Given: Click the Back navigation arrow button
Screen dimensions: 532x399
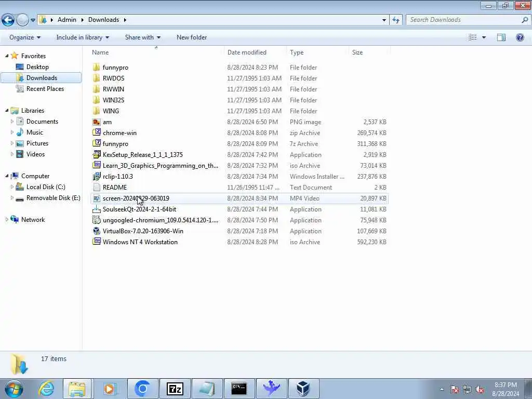Looking at the screenshot, I should click(8, 20).
